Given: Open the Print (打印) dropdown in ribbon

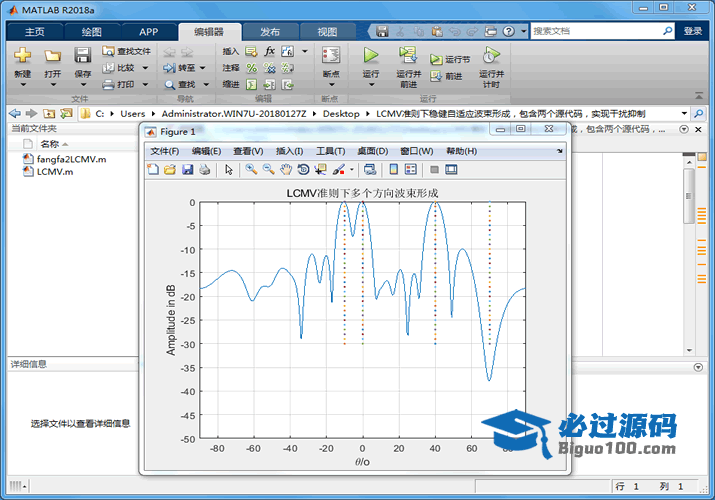Looking at the screenshot, I should click(145, 84).
